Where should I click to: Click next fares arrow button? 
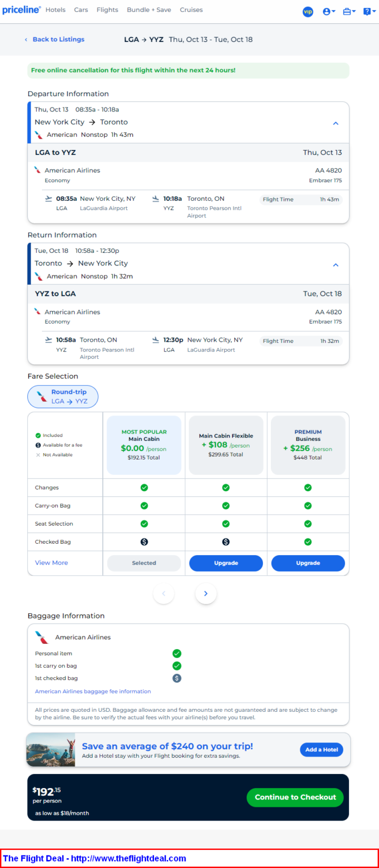[206, 594]
